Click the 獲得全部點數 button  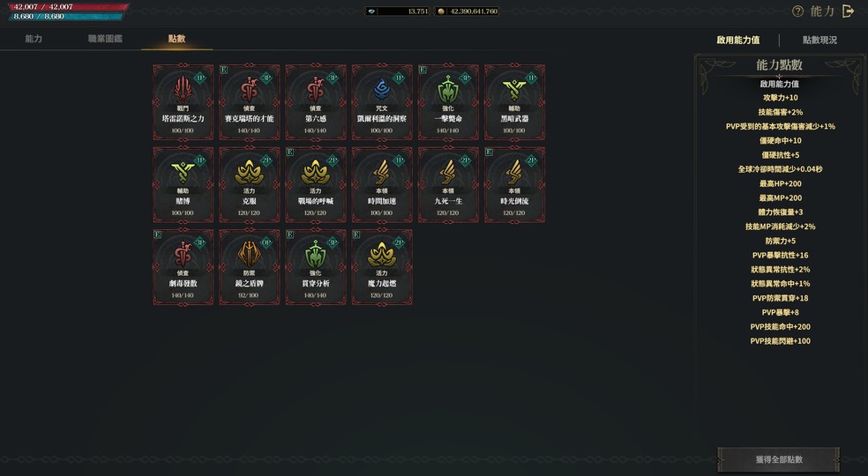pyautogui.click(x=779, y=459)
